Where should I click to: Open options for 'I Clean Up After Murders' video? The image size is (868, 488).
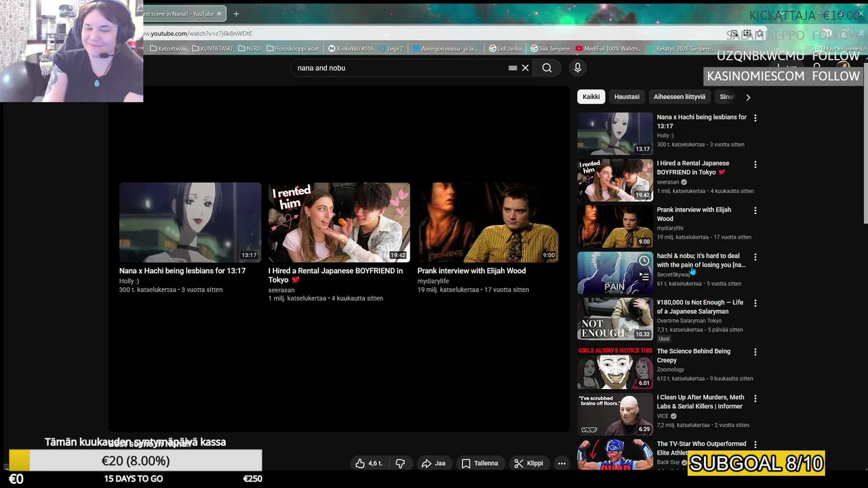[x=755, y=399]
